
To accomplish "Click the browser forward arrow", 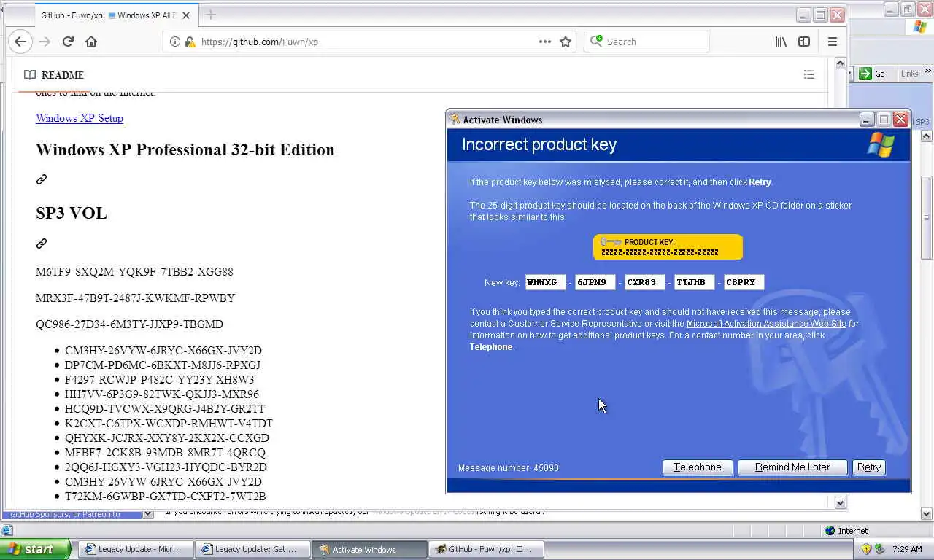I will 45,42.
